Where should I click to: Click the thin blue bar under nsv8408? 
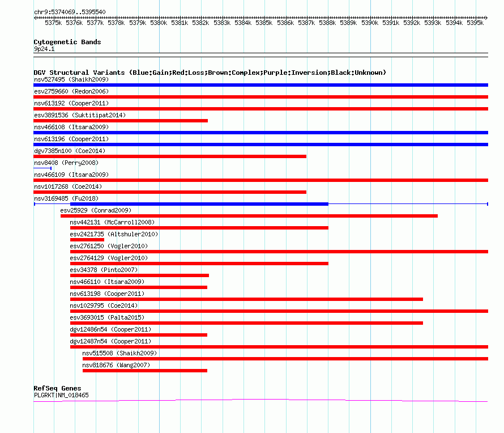(x=42, y=168)
